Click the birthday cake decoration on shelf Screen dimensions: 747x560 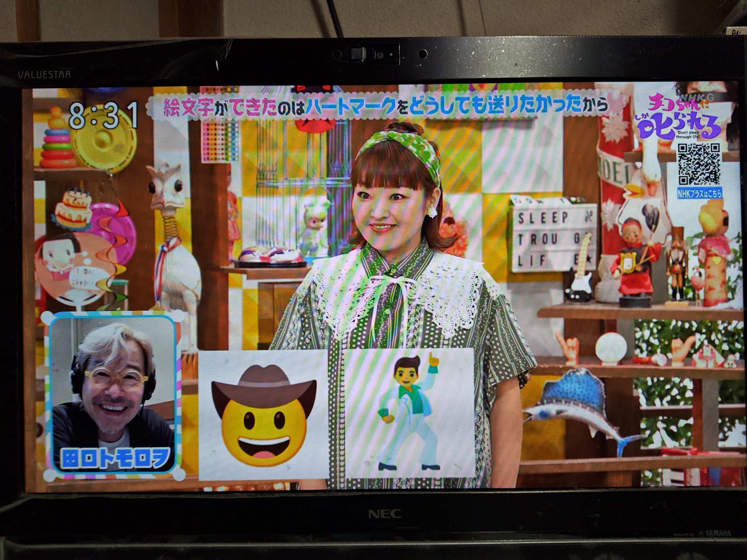[x=73, y=208]
